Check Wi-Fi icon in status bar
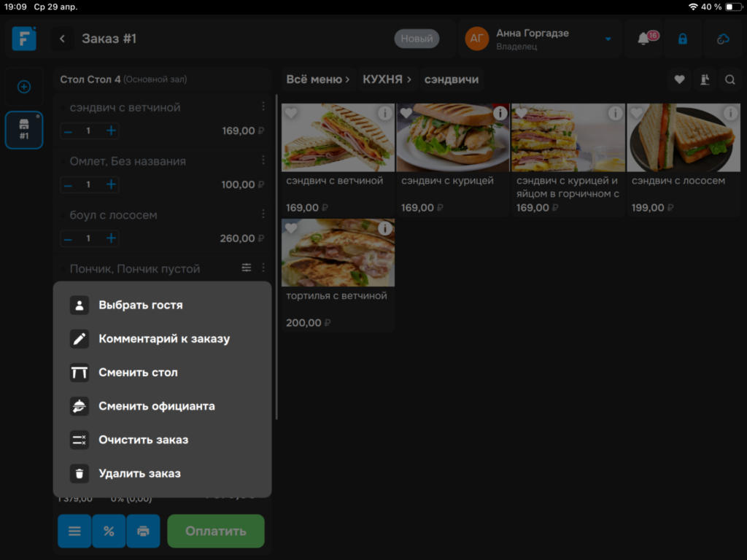This screenshot has height=560, width=747. [693, 7]
